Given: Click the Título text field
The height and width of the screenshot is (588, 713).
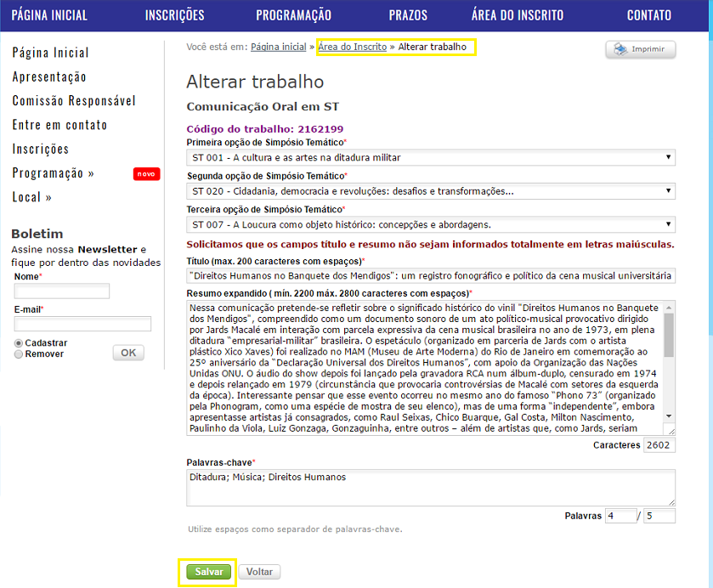Looking at the screenshot, I should click(431, 275).
